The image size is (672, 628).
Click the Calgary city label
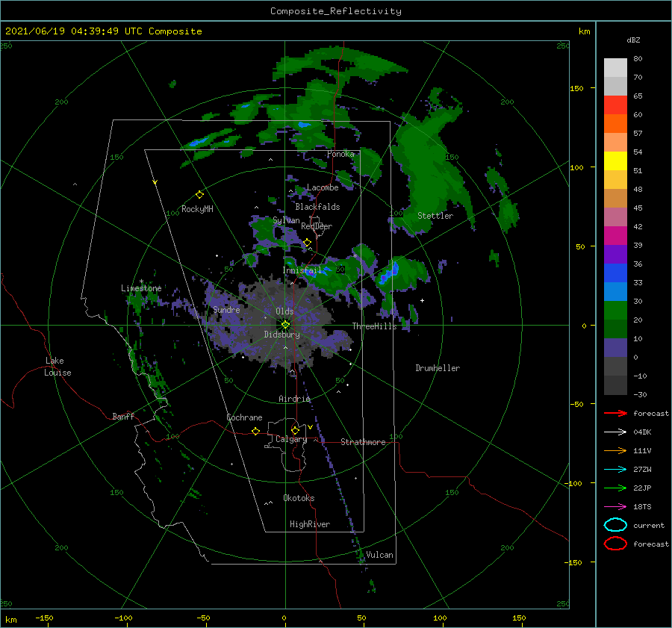coord(291,439)
